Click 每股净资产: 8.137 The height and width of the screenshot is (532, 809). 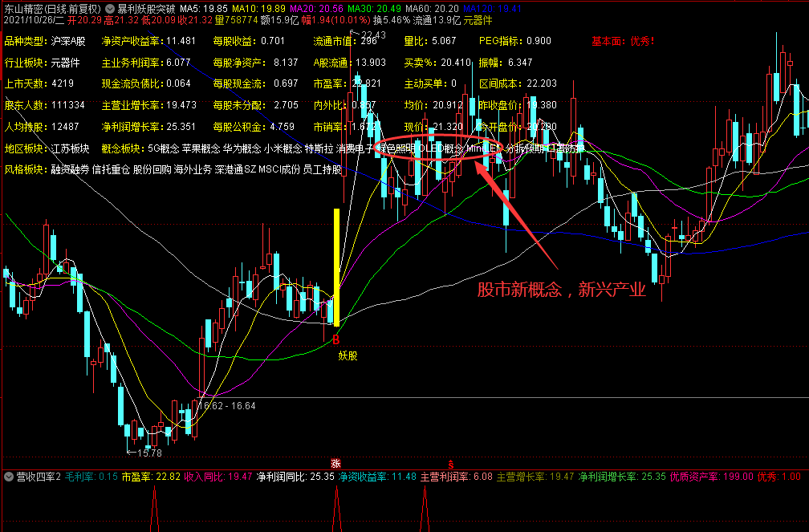pos(256,63)
